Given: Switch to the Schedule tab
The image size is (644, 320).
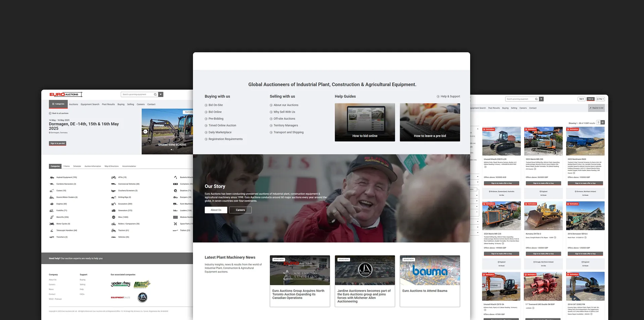Looking at the screenshot, I should [77, 166].
